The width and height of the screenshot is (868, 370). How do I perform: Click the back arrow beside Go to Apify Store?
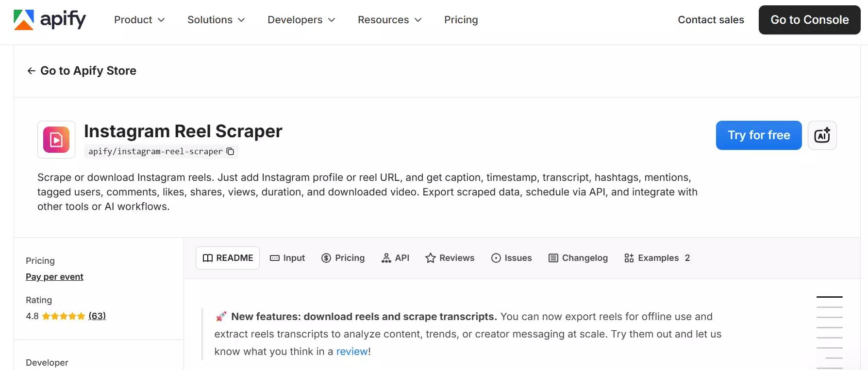coord(31,71)
